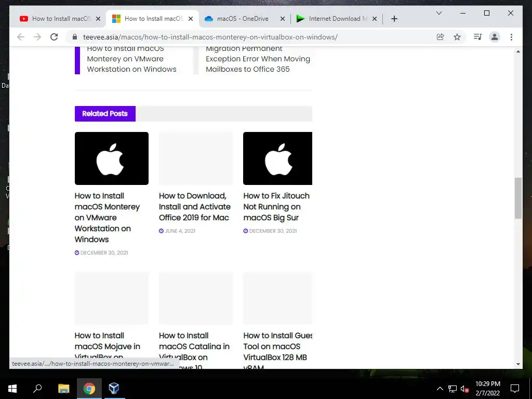Open Windows taskbar search

pyautogui.click(x=37, y=389)
